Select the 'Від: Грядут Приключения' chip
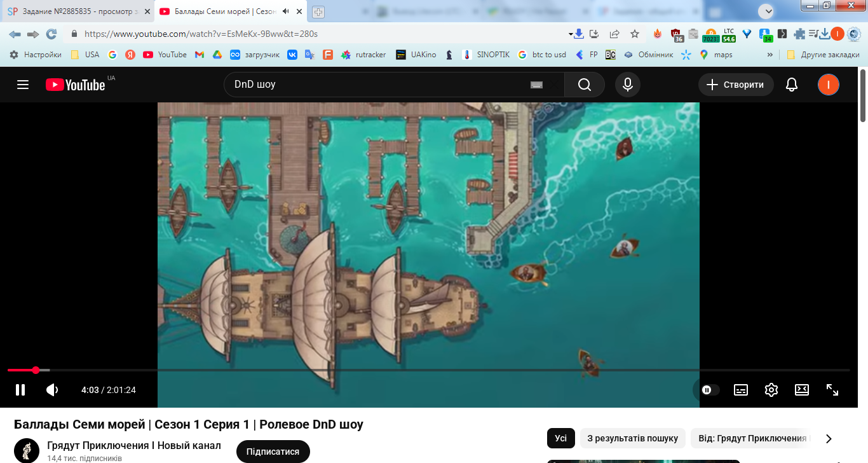Screen dimensions: 868x463 [x=751, y=438]
